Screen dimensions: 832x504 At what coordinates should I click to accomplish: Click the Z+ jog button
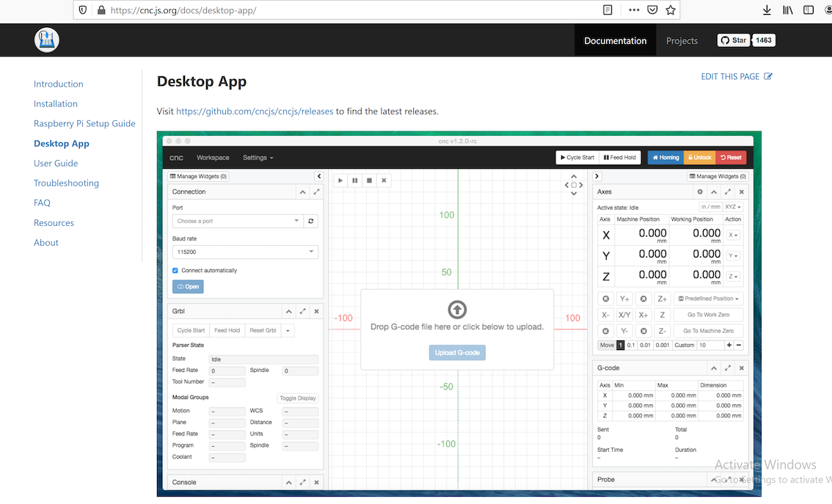tap(663, 299)
